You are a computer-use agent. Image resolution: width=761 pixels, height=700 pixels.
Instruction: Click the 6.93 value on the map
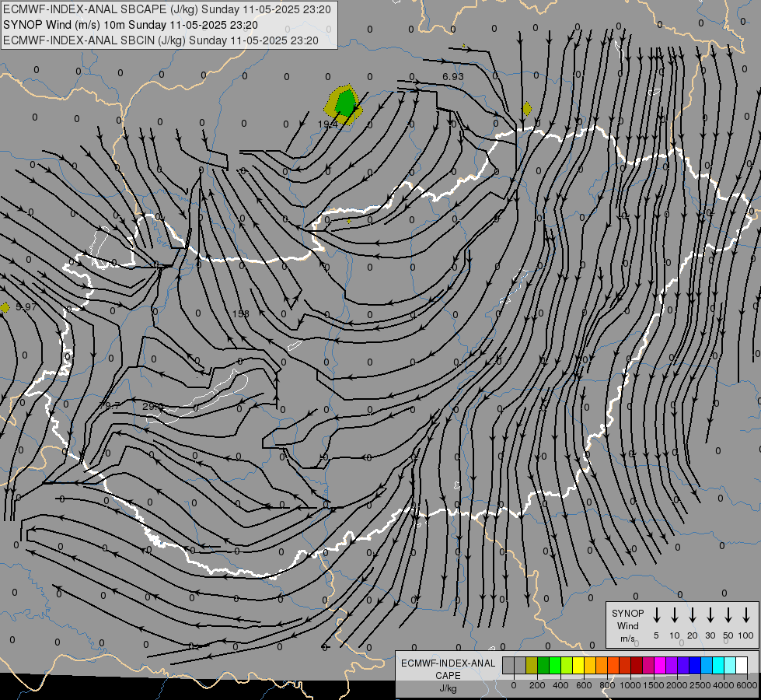pyautogui.click(x=453, y=77)
